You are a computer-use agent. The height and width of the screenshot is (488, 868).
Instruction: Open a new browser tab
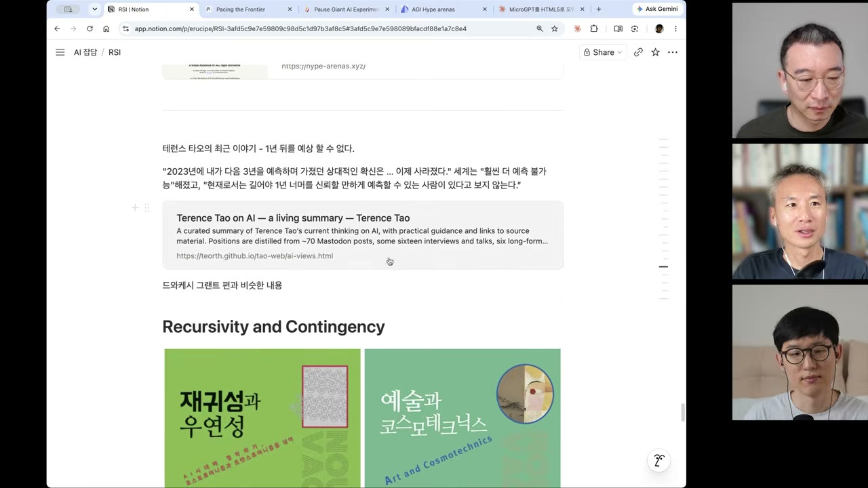pos(598,9)
